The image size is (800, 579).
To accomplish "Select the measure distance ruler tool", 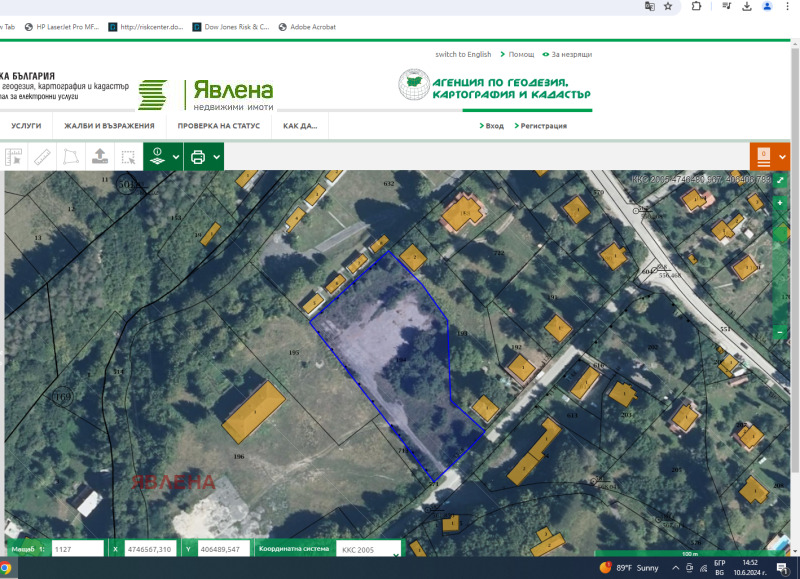I will click(x=42, y=157).
